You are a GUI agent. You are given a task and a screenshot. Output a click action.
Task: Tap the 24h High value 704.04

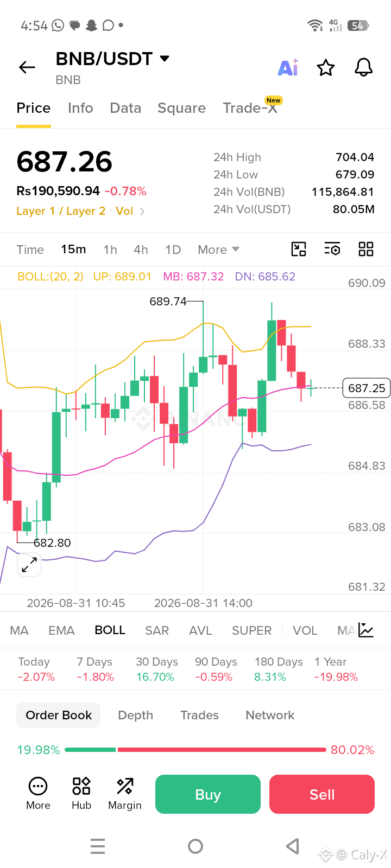[355, 157]
